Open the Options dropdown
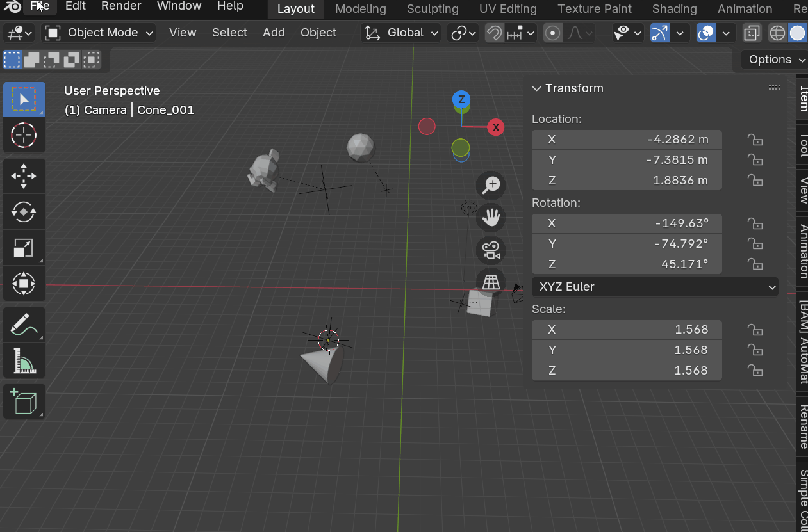The height and width of the screenshot is (532, 808). tap(775, 60)
